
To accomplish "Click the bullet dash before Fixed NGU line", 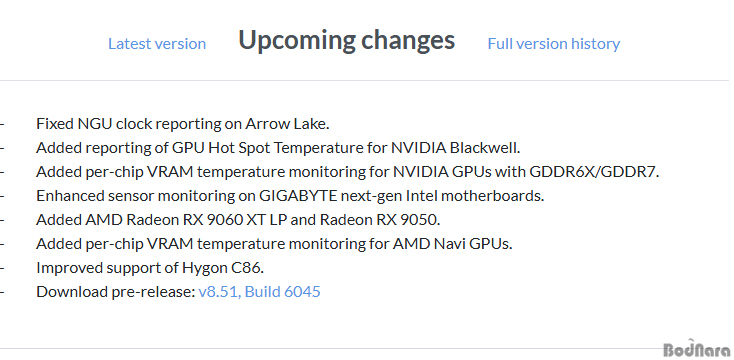I will [2, 124].
